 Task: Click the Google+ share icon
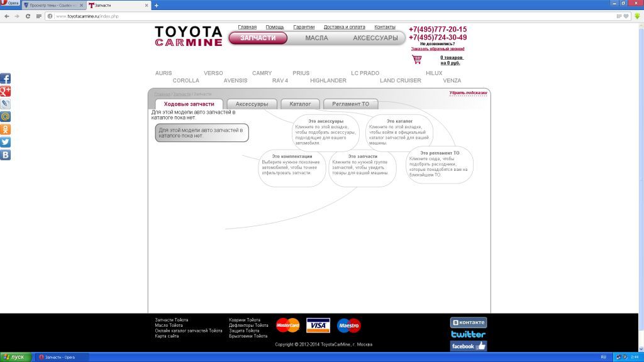[5, 92]
